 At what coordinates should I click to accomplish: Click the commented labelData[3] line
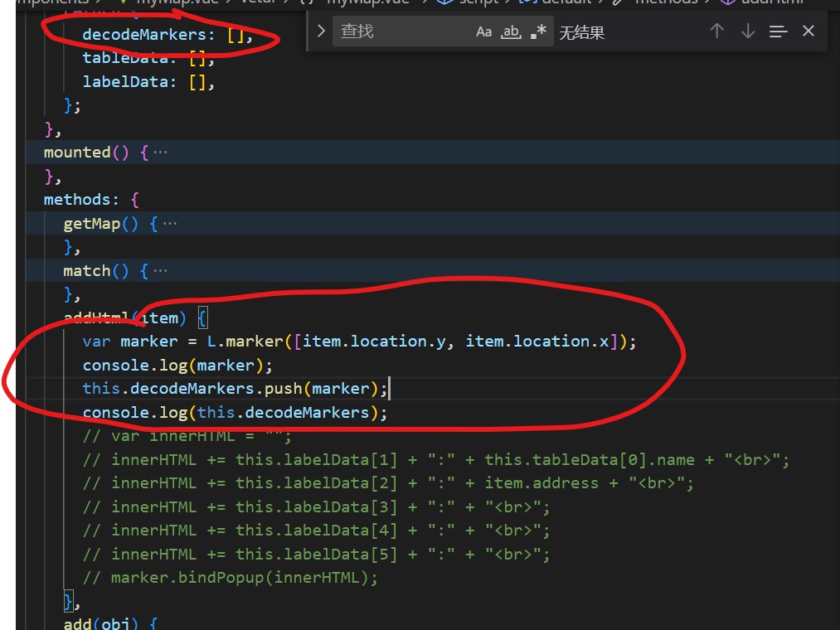[316, 506]
